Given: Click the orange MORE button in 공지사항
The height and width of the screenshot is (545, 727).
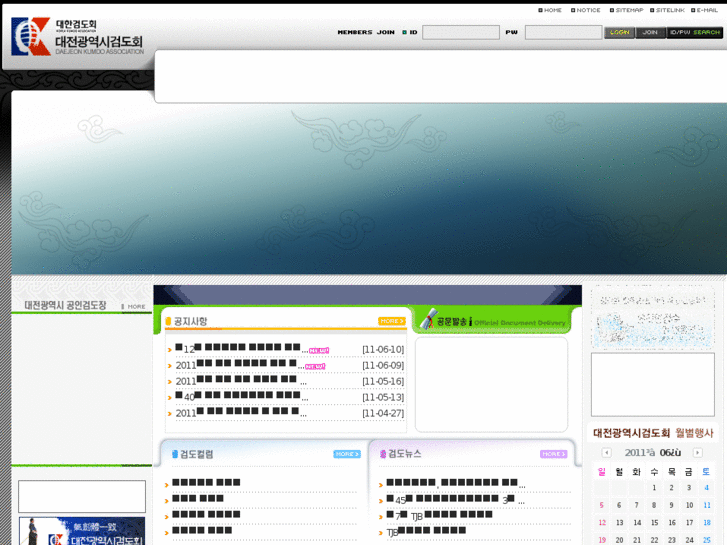Looking at the screenshot, I should [392, 321].
